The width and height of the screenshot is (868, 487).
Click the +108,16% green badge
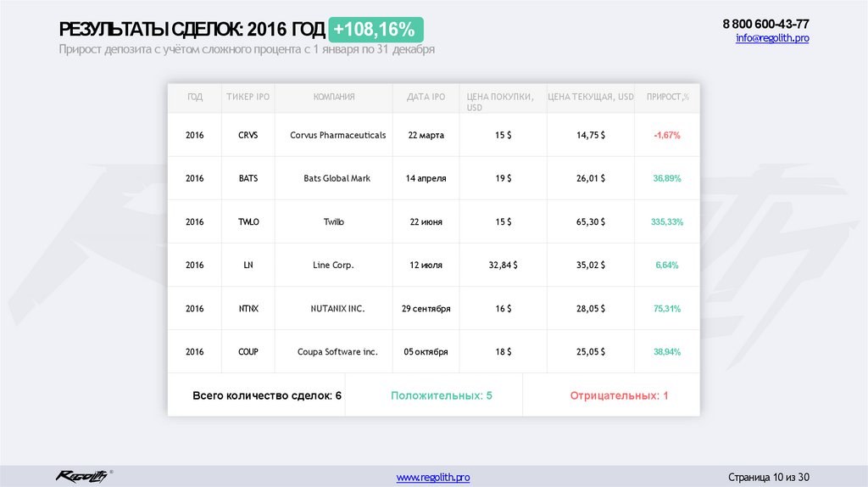pyautogui.click(x=376, y=30)
